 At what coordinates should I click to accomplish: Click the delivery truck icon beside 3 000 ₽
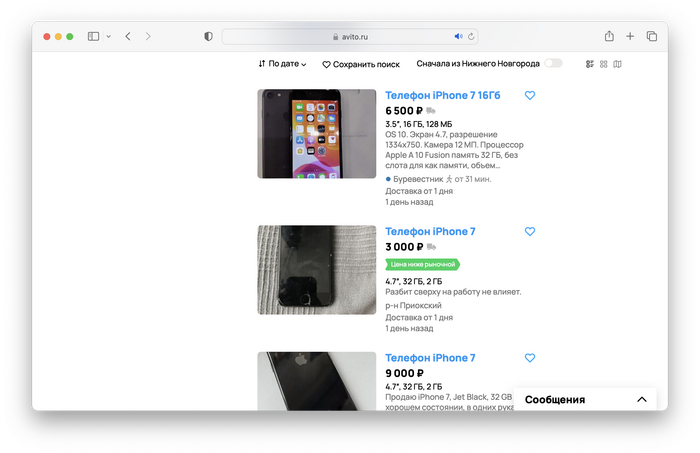(431, 247)
